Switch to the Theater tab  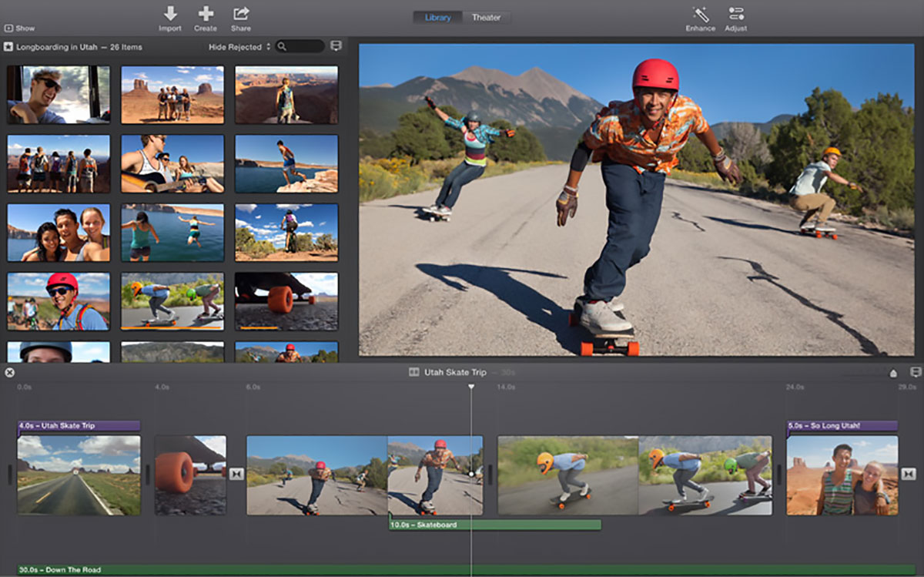coord(486,17)
